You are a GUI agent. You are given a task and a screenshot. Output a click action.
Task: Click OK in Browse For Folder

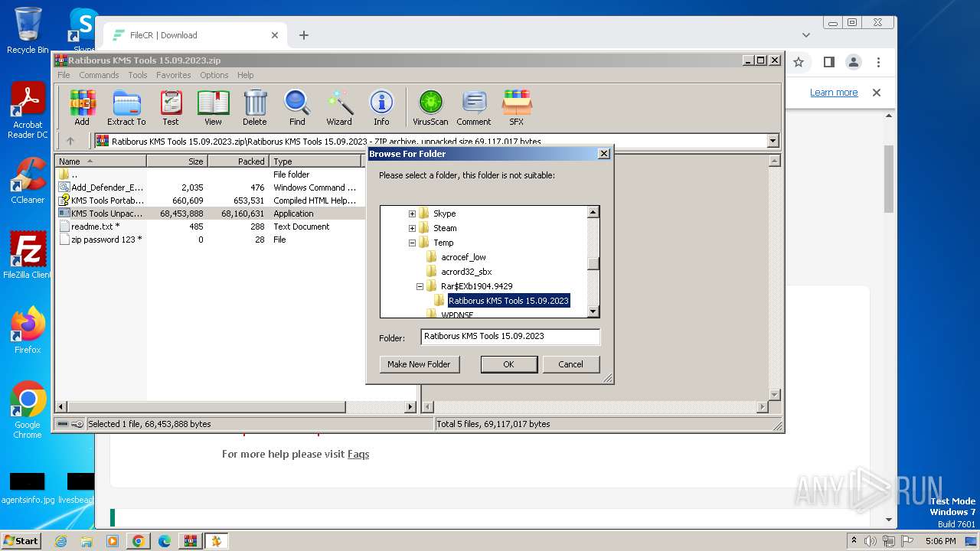[x=508, y=364]
